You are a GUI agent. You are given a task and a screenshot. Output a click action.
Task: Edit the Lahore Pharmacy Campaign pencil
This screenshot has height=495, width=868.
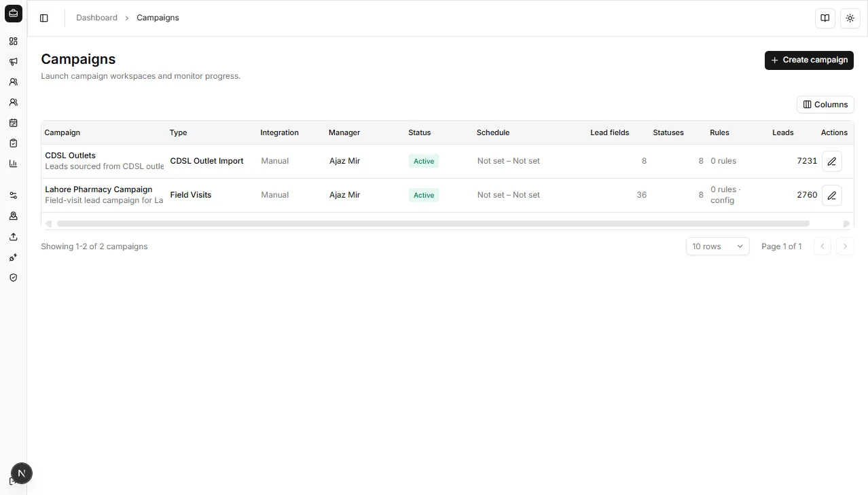832,196
